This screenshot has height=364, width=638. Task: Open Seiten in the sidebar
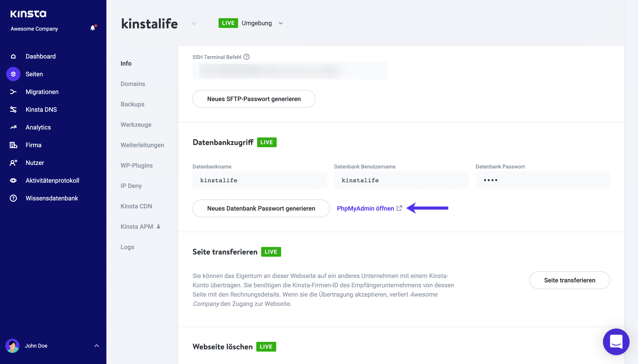[x=34, y=74]
